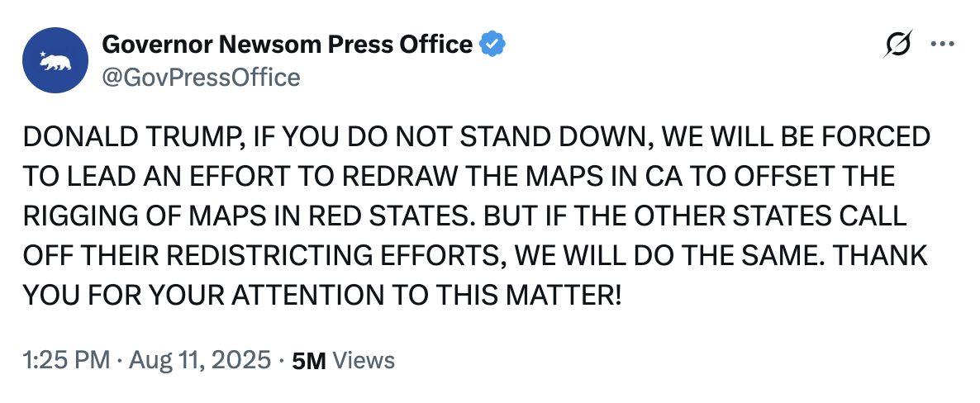Click the blue verified checkmark badge
This screenshot has width=980, height=403.
(494, 44)
